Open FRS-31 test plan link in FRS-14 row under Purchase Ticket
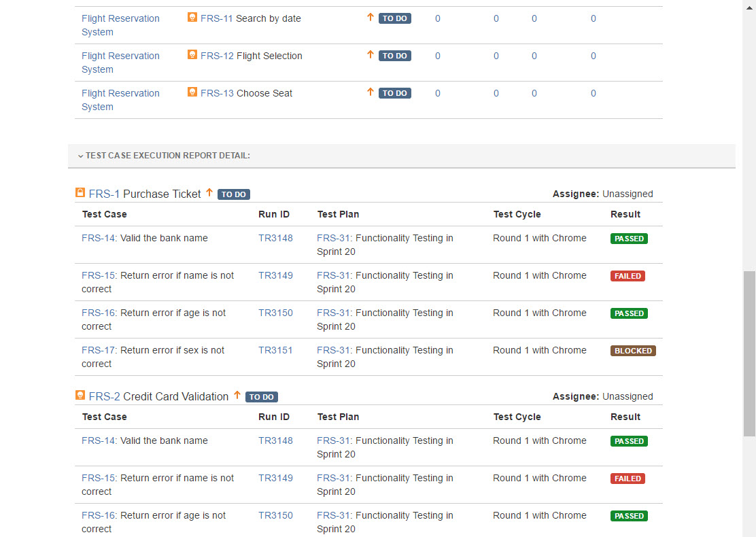The image size is (756, 537). tap(333, 238)
